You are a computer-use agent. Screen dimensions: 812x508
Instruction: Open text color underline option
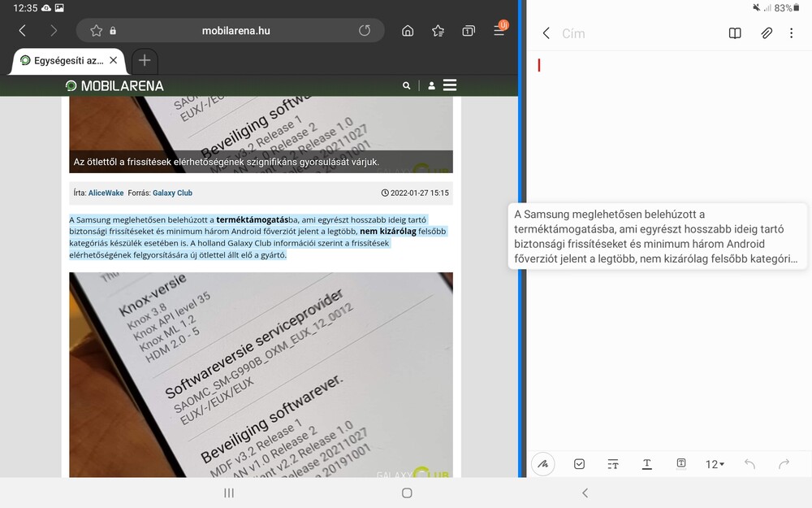(647, 464)
